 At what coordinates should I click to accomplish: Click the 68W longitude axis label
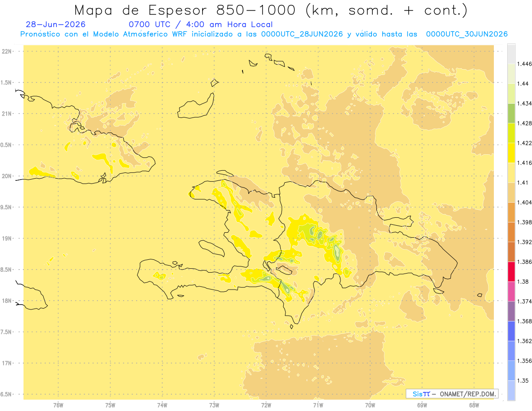(x=474, y=405)
